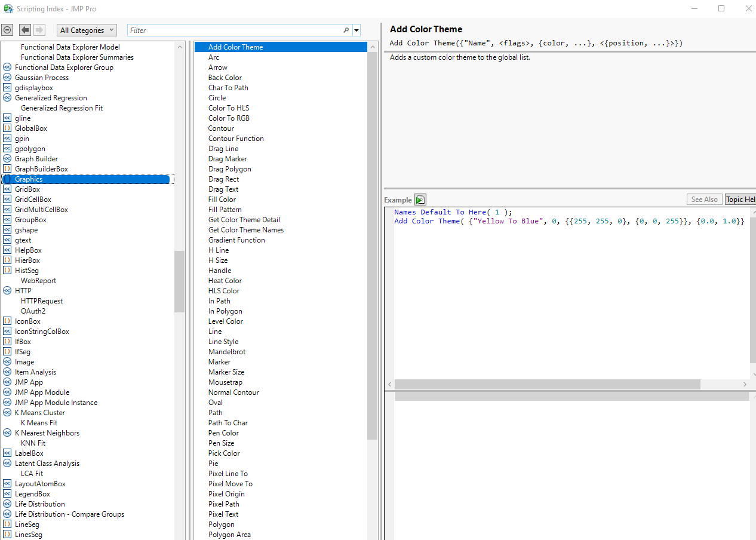Click the back navigation arrow

point(24,29)
